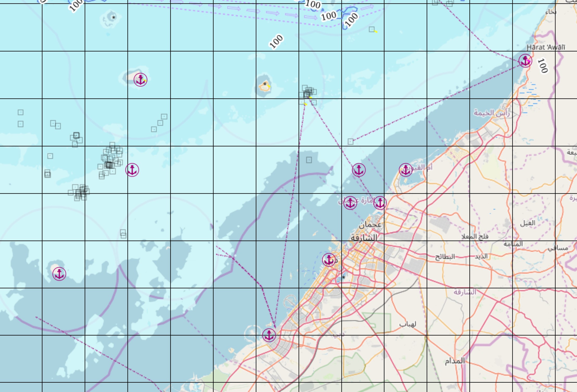Click the Hārat 'Awālī place label

pos(546,47)
